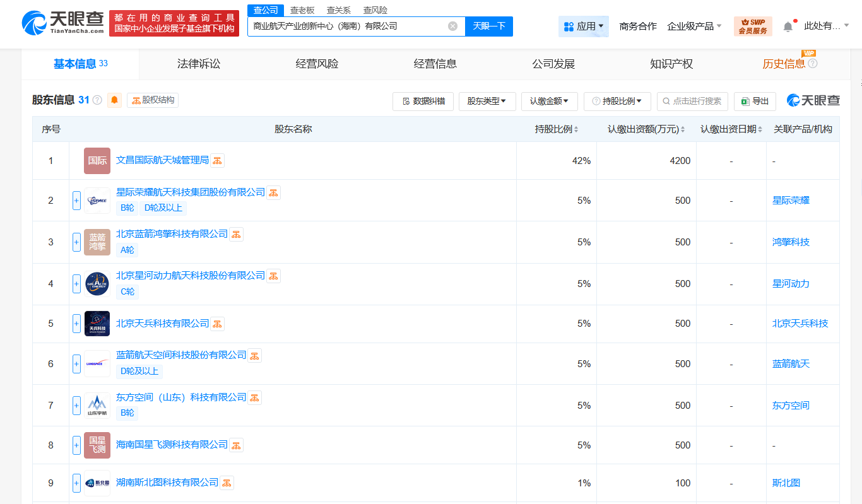Expand row 3 北京蓝箭鸿擎 with plus button
This screenshot has height=504, width=862.
coord(76,242)
